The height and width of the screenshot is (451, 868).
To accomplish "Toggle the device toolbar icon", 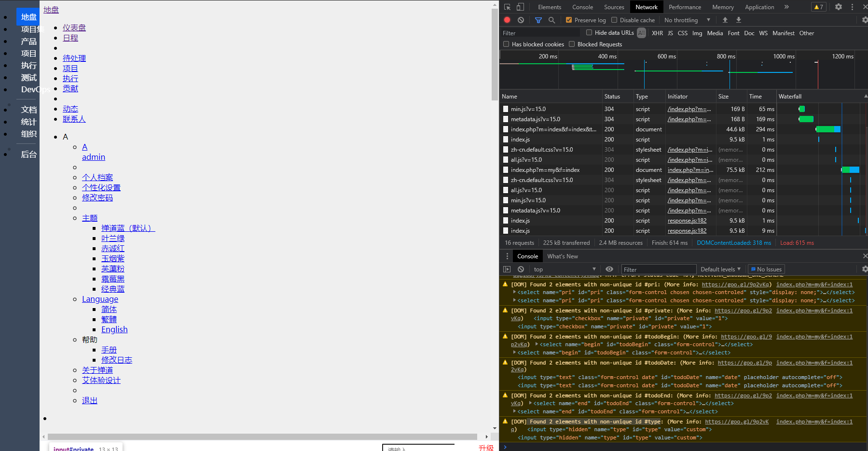I will tap(520, 7).
